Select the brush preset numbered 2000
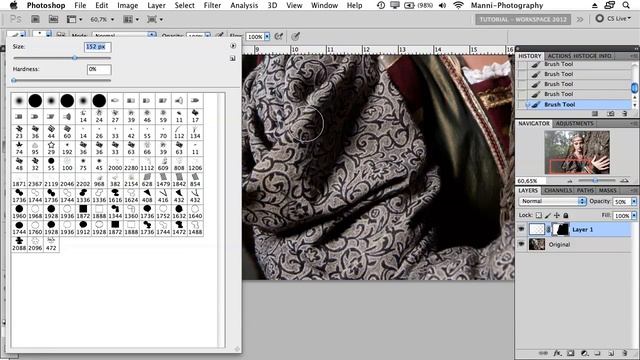Screen dimensions: 640x360 click(x=115, y=164)
